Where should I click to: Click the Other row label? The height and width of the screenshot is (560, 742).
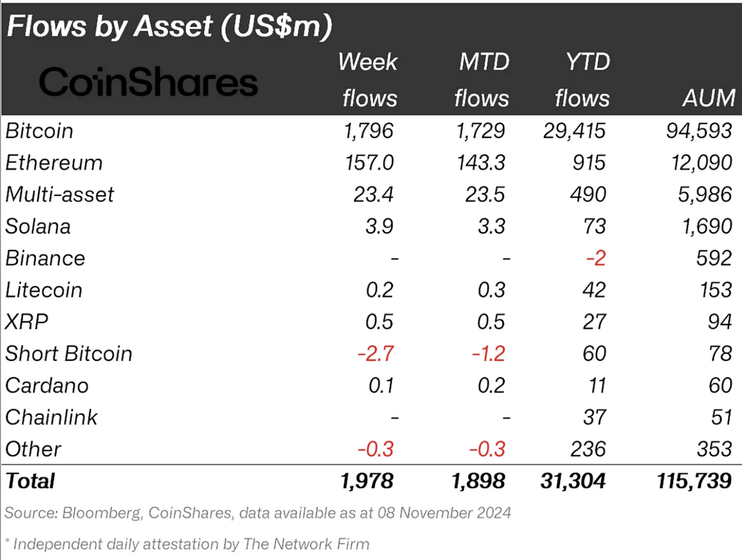[33, 450]
